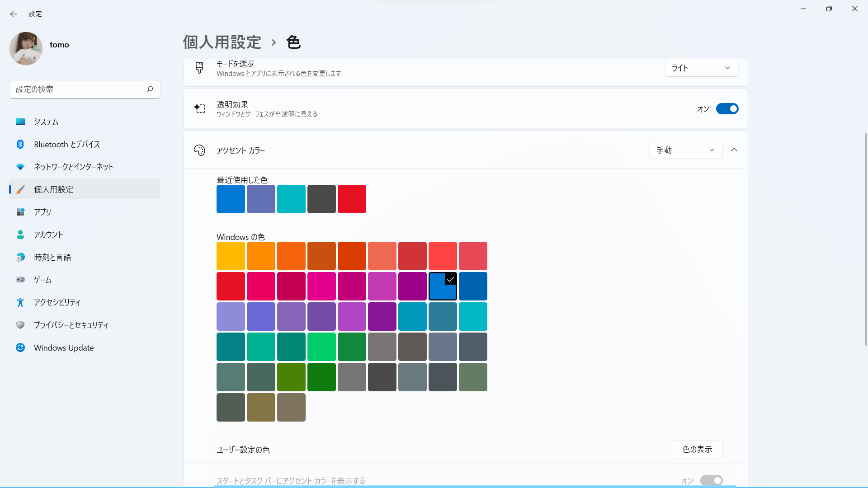
Task: Toggle the 透明効果 transparency switch off
Action: point(727,109)
